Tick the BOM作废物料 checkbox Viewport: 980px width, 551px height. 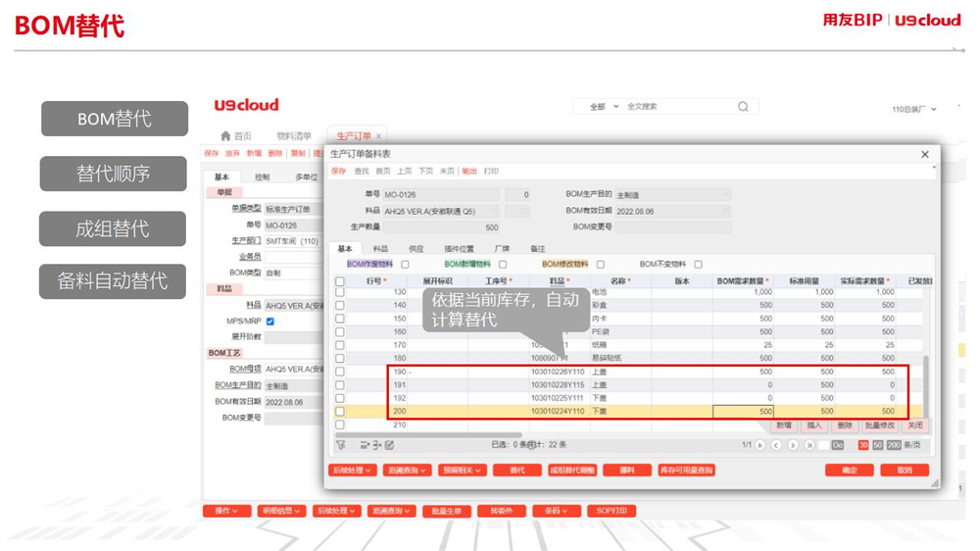tap(405, 265)
